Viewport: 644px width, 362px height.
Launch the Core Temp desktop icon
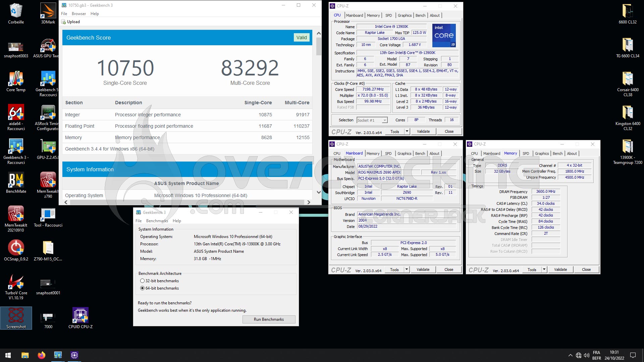point(16,81)
